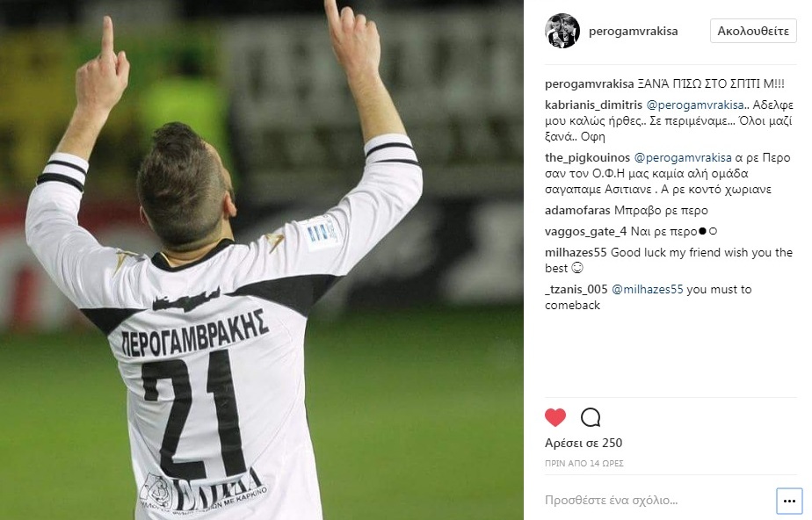Open milhazes55 commenter profile
The image size is (812, 520).
tap(576, 252)
